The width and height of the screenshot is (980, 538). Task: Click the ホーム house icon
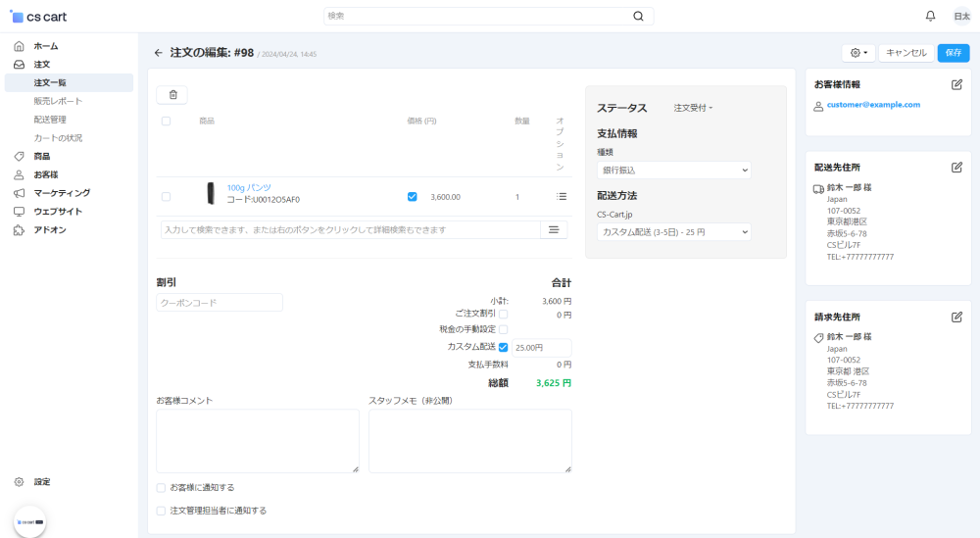coord(20,46)
